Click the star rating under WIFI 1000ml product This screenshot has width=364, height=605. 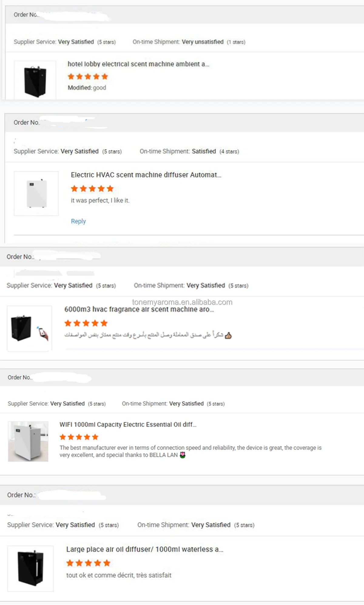pos(79,437)
